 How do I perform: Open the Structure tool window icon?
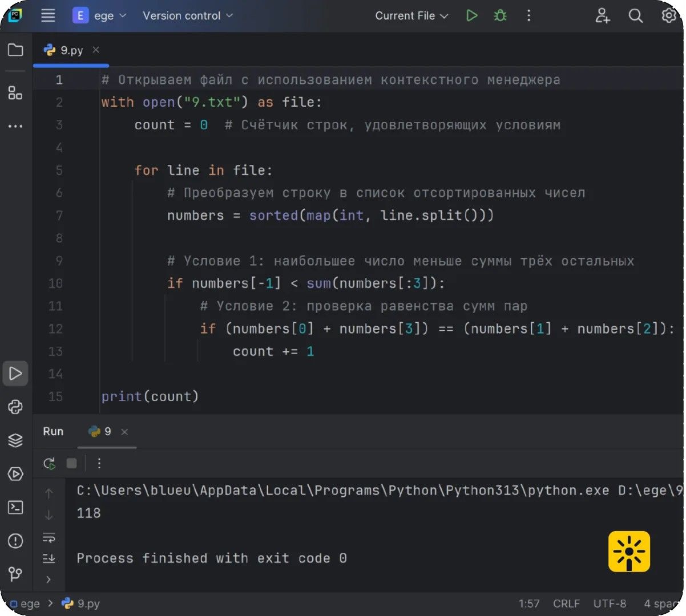coord(15,93)
